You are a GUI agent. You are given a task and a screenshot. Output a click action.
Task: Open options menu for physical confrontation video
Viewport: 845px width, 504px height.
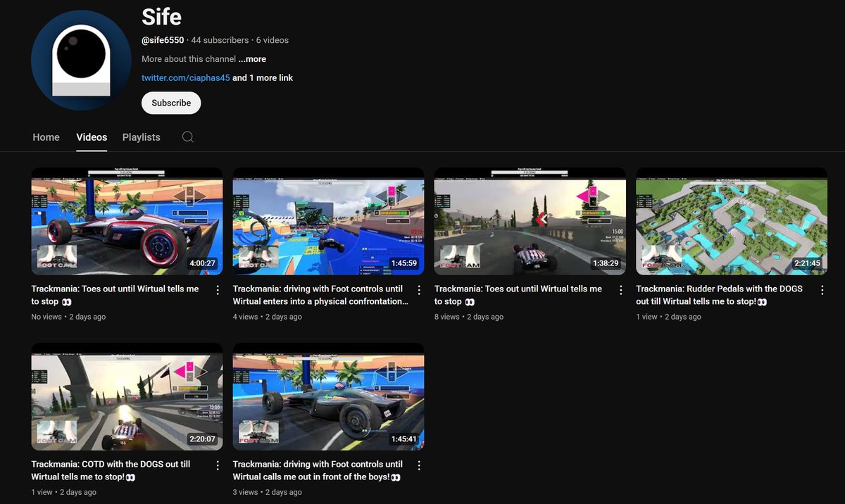pyautogui.click(x=419, y=290)
